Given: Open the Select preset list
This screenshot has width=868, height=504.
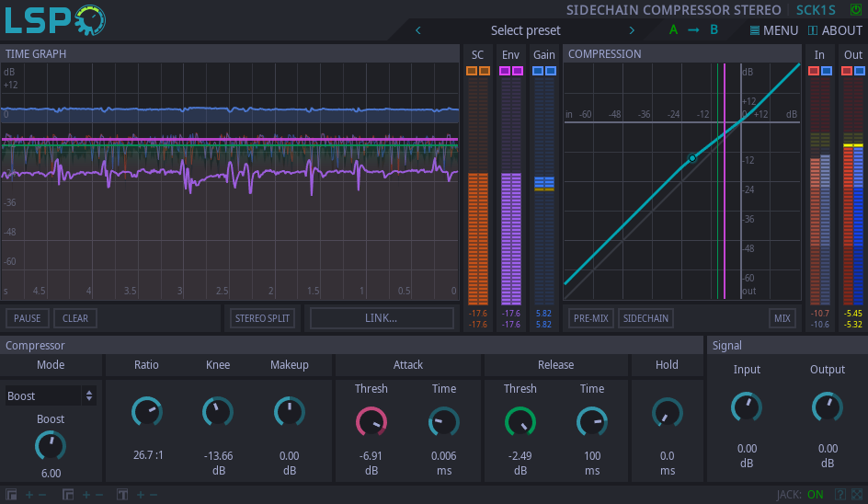Looking at the screenshot, I should click(525, 30).
